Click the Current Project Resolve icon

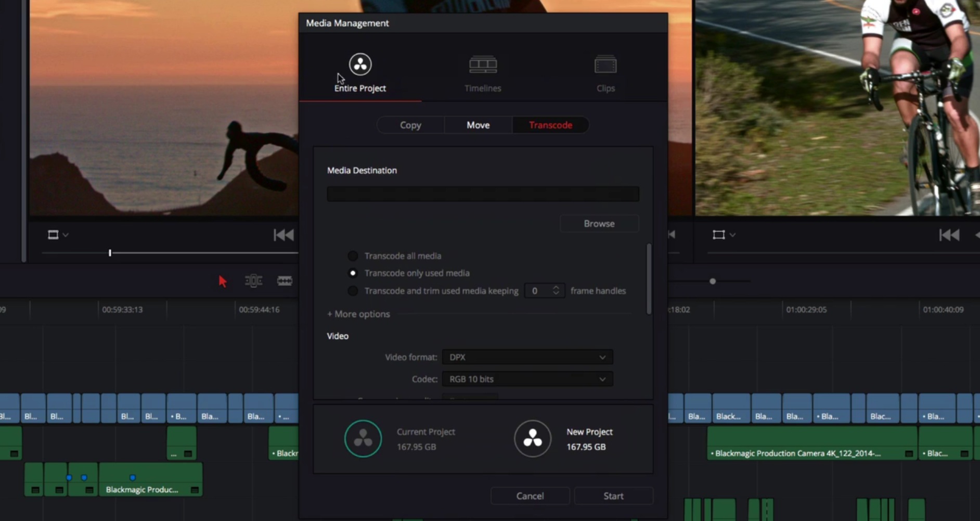363,439
